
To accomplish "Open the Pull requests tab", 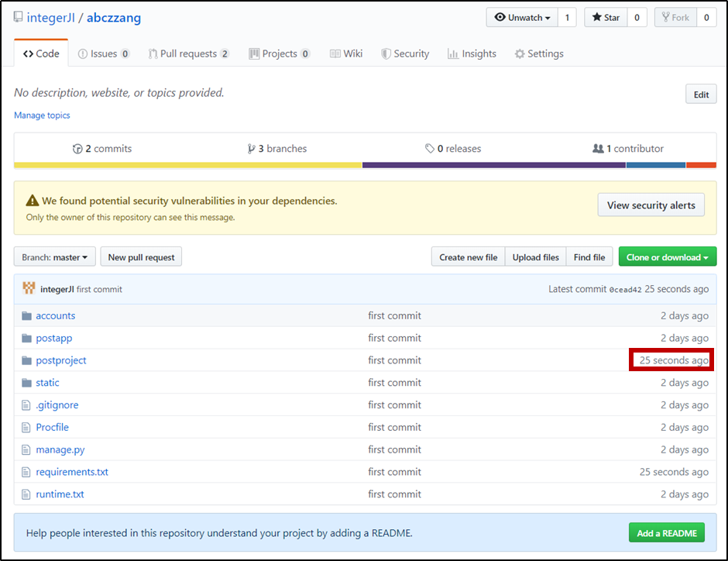I will (188, 54).
